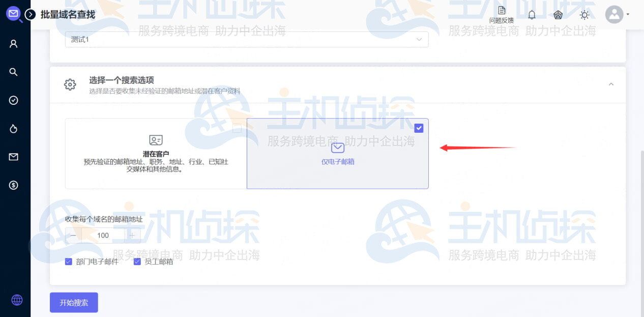Collapse the 选择一个搜索选项 section
644x317 pixels.
tap(611, 83)
